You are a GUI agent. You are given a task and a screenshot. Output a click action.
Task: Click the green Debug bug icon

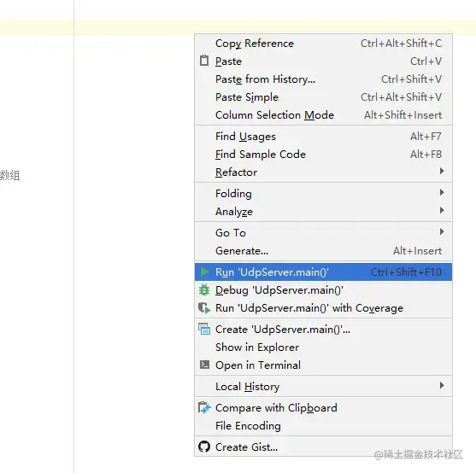204,289
